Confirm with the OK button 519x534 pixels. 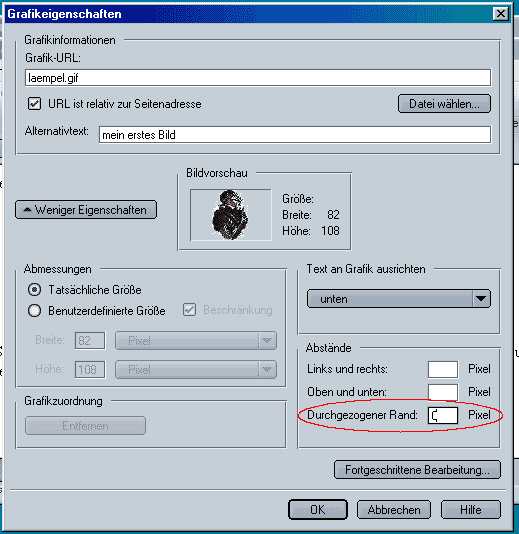318,509
